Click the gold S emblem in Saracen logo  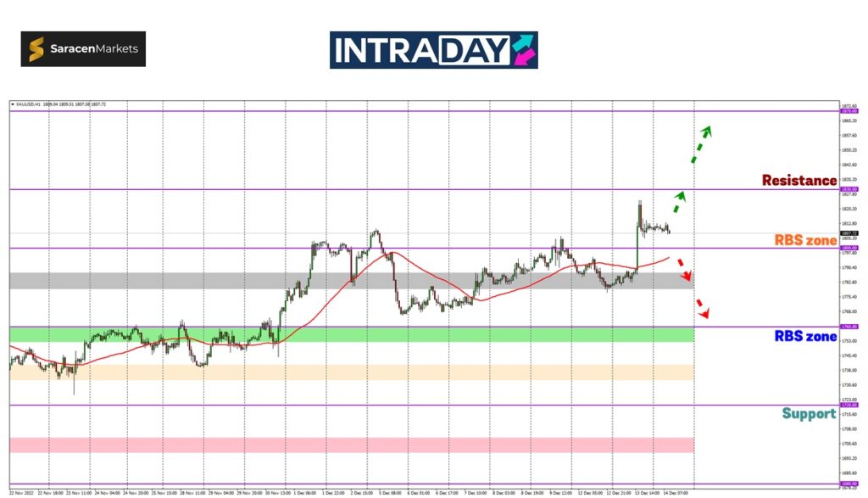click(x=37, y=49)
